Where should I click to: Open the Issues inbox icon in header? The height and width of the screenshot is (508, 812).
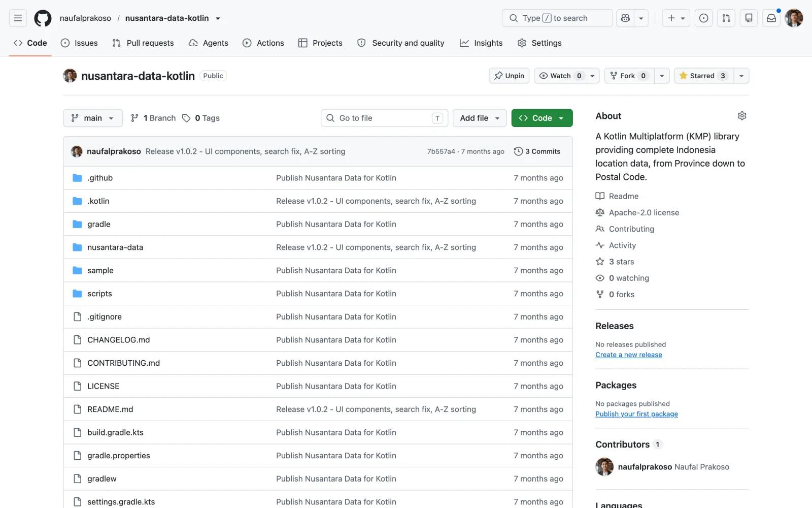(x=703, y=18)
